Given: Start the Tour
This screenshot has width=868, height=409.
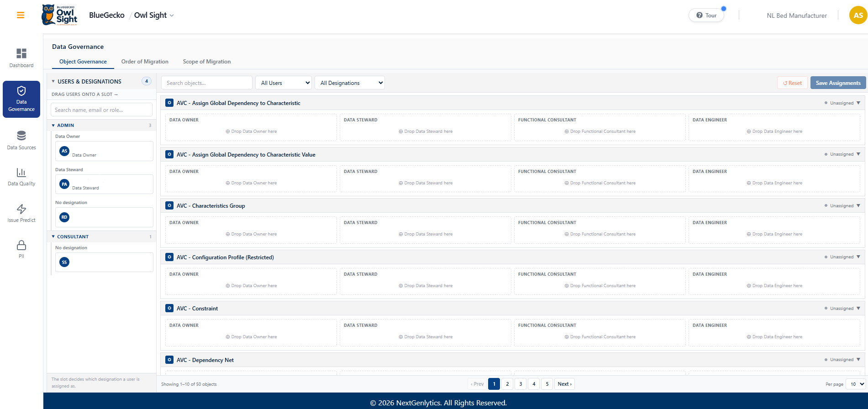Looking at the screenshot, I should click(706, 15).
